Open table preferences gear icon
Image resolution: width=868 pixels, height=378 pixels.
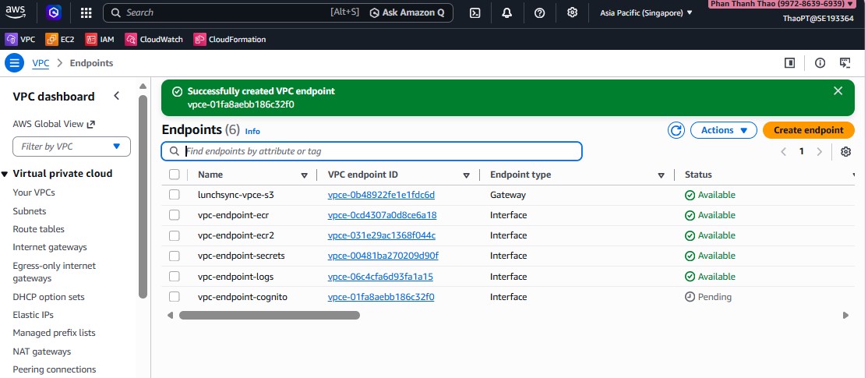pos(845,151)
